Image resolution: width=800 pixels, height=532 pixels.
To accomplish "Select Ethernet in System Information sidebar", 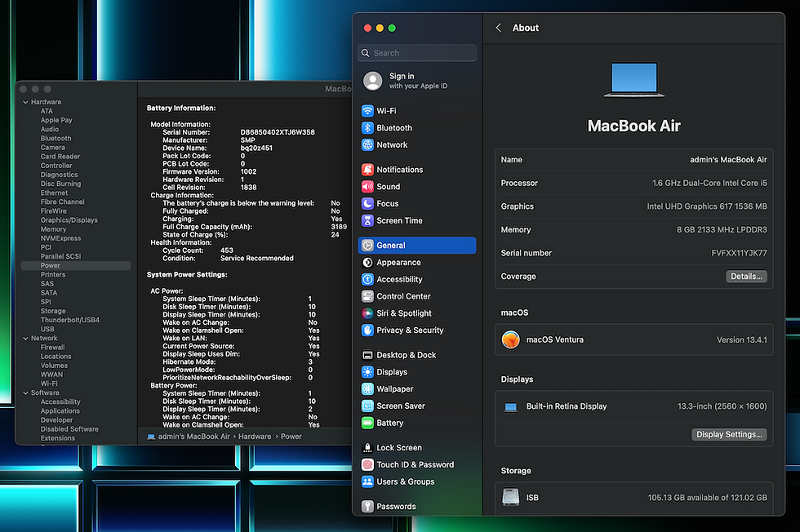I will click(54, 193).
